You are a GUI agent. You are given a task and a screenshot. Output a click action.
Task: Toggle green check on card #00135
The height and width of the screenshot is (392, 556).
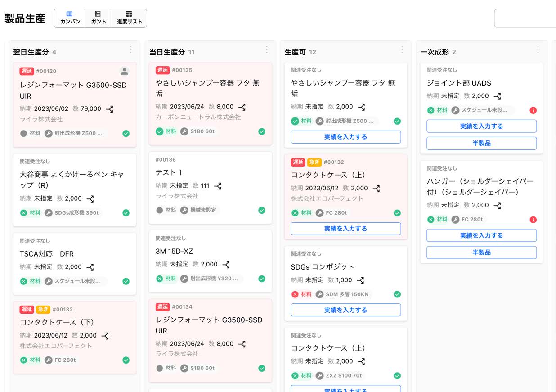(x=262, y=131)
